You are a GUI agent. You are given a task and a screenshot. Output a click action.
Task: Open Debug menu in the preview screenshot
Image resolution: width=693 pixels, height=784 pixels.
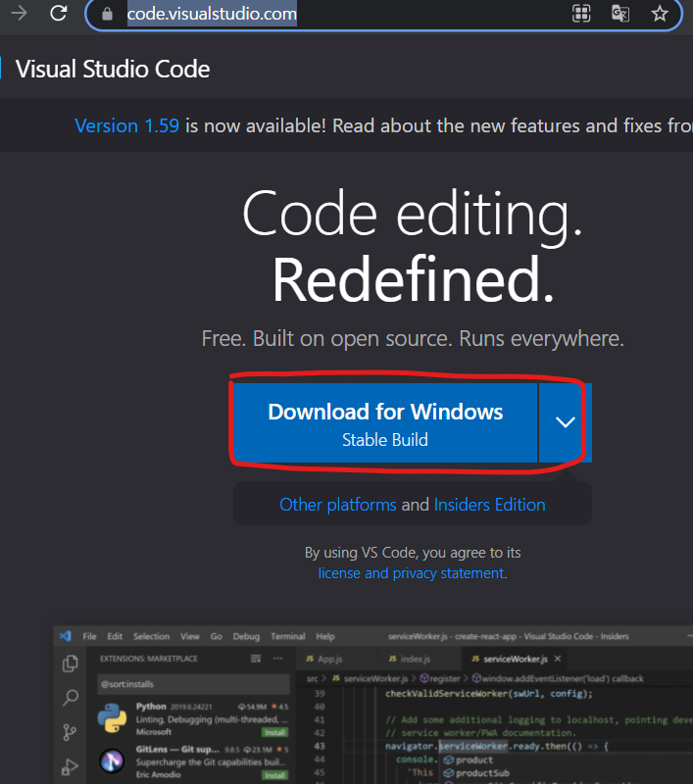[246, 636]
